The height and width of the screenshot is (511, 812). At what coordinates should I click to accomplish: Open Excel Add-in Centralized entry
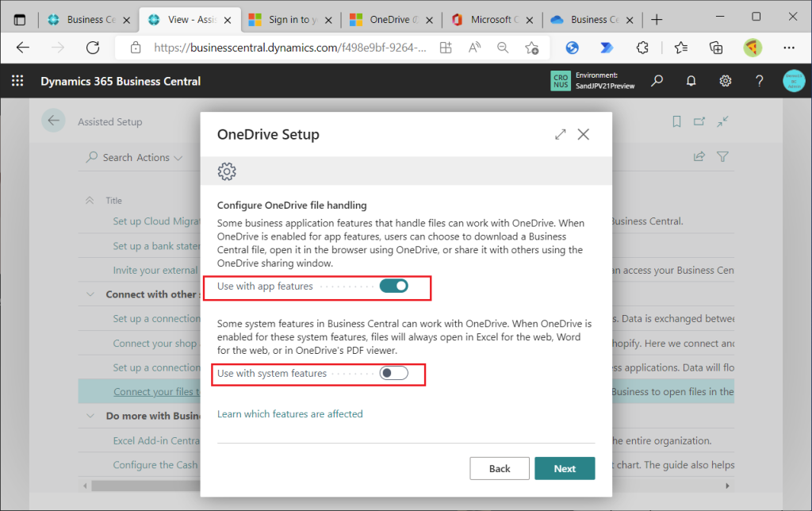click(x=156, y=440)
